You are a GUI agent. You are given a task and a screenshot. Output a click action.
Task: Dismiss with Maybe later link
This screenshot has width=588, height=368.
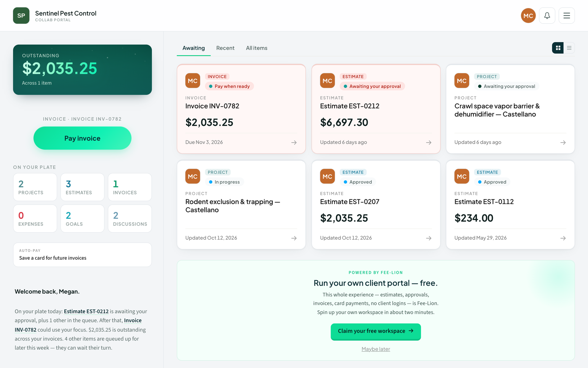pos(376,349)
